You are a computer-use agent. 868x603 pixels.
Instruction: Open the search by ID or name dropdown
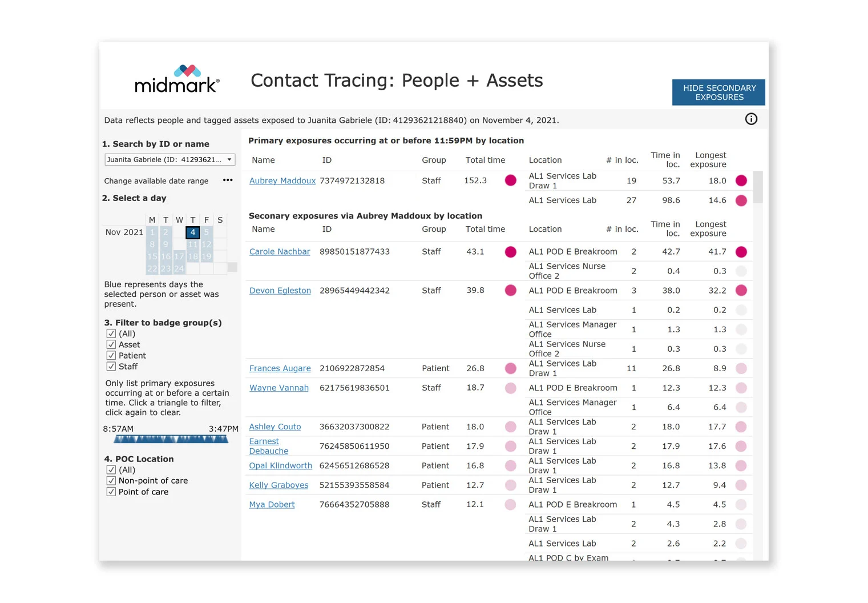[230, 159]
